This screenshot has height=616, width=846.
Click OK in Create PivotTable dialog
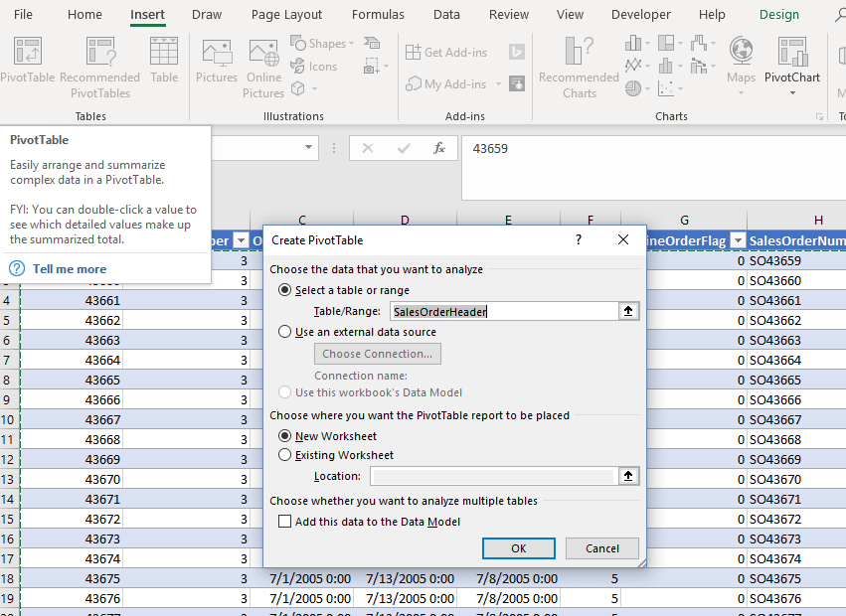(x=519, y=548)
